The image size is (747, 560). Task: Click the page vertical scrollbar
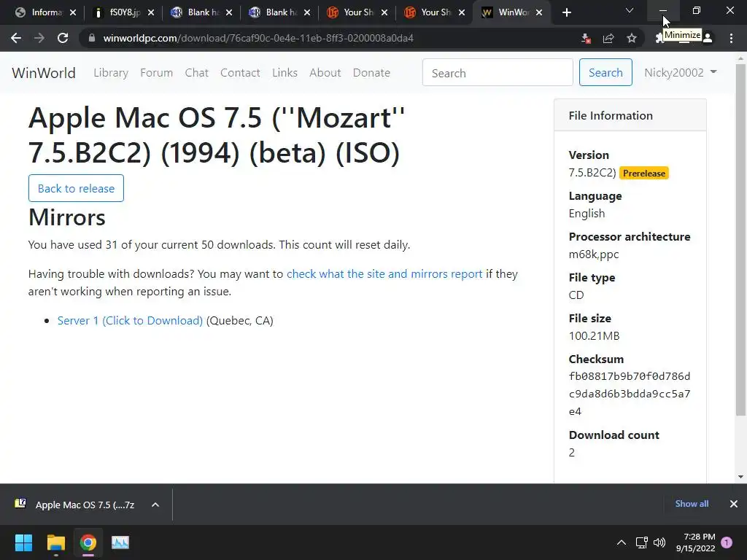740,239
